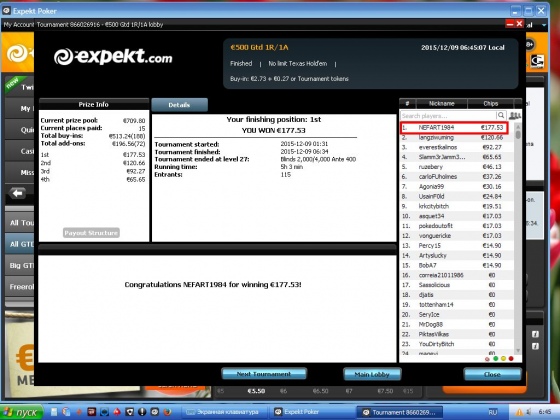Viewport: 560px width, 420px height.
Task: Open the Windows Start menu button
Action: (x=21, y=412)
